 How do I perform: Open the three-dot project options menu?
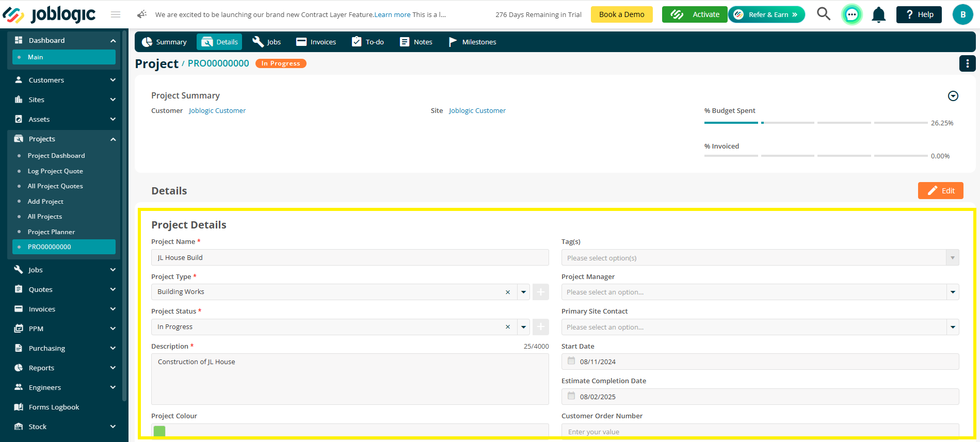coord(967,63)
